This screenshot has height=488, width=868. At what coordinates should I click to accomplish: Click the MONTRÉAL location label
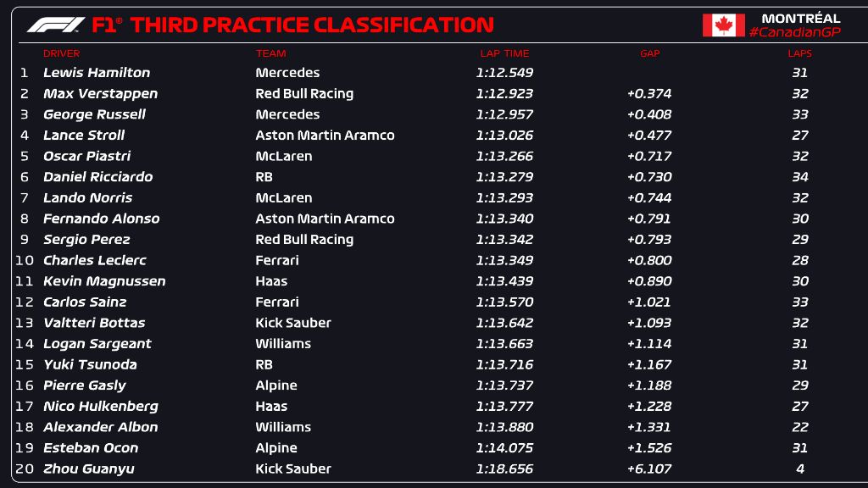click(800, 18)
